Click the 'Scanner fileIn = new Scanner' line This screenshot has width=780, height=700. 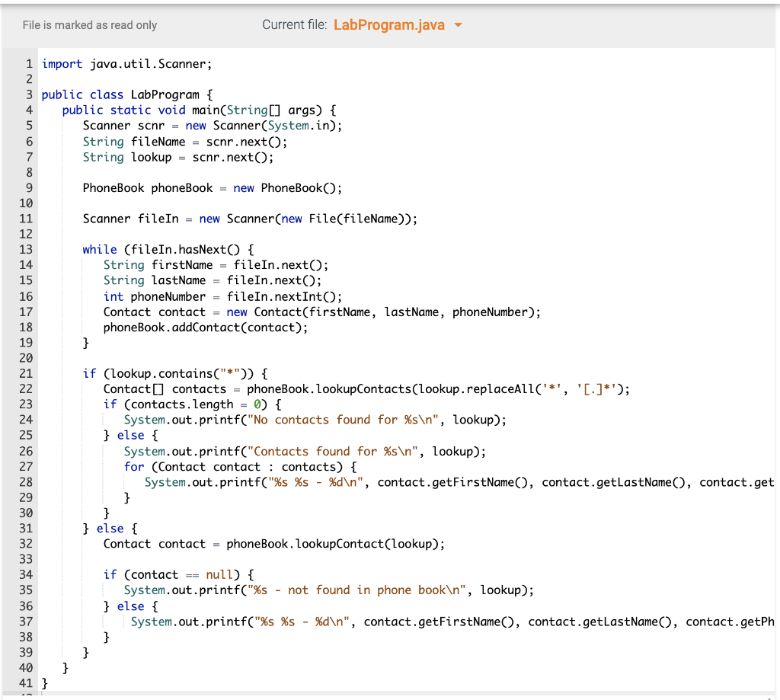[x=250, y=219]
